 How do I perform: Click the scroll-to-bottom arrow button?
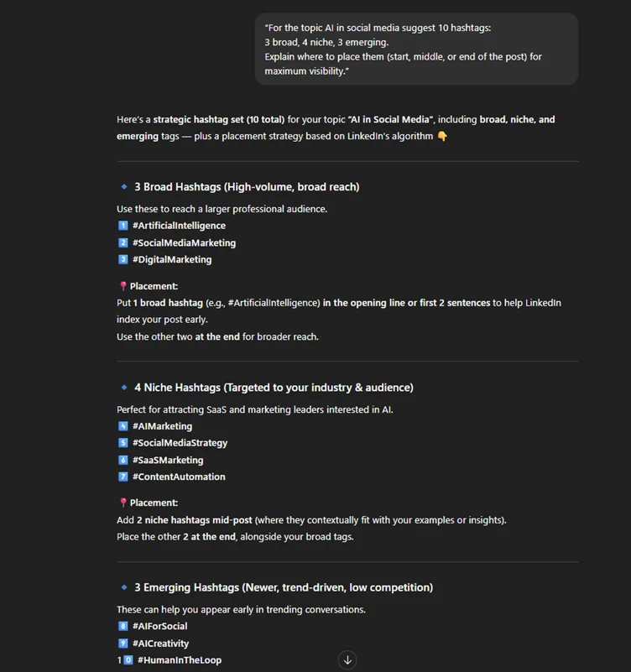[347, 659]
